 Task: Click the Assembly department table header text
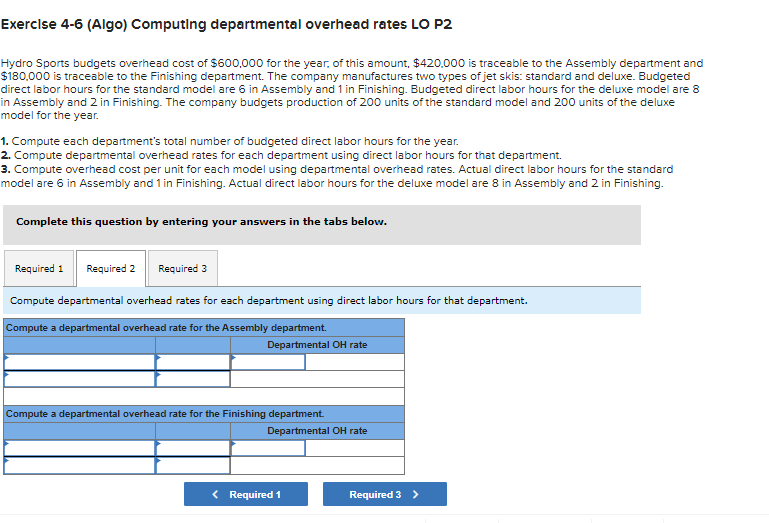(166, 328)
